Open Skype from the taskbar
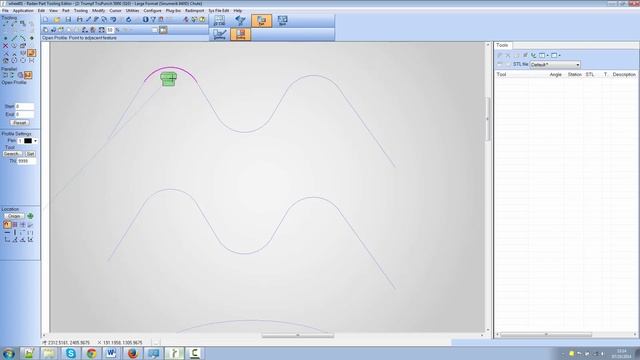The height and width of the screenshot is (360, 640). 71,353
